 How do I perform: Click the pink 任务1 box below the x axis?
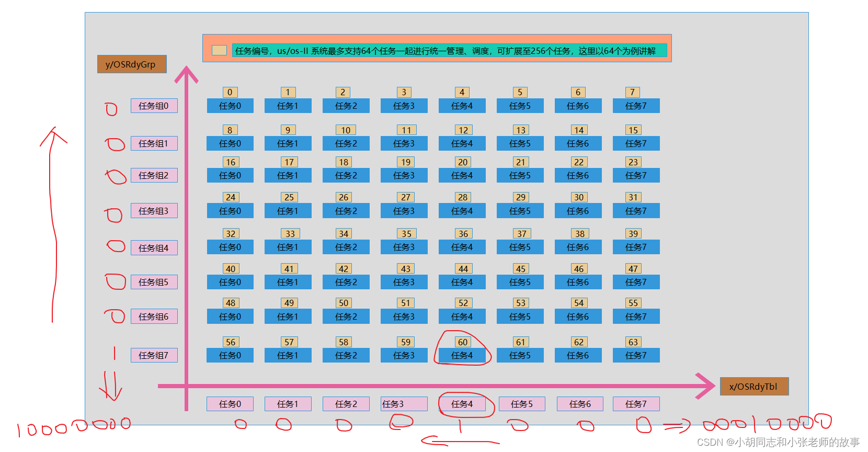288,404
